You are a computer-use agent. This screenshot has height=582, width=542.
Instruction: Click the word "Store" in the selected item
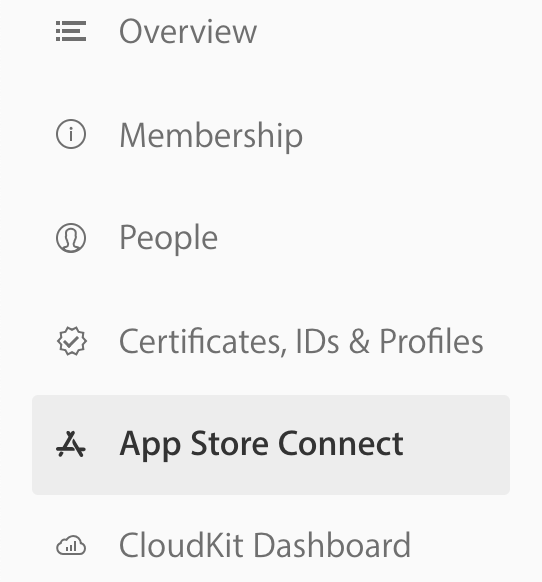pos(229,443)
